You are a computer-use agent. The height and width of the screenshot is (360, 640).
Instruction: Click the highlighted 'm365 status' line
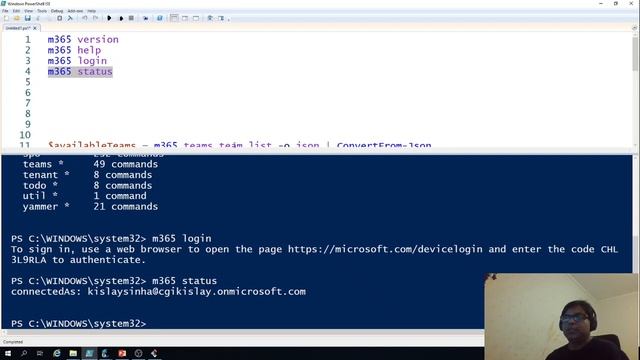click(80, 71)
